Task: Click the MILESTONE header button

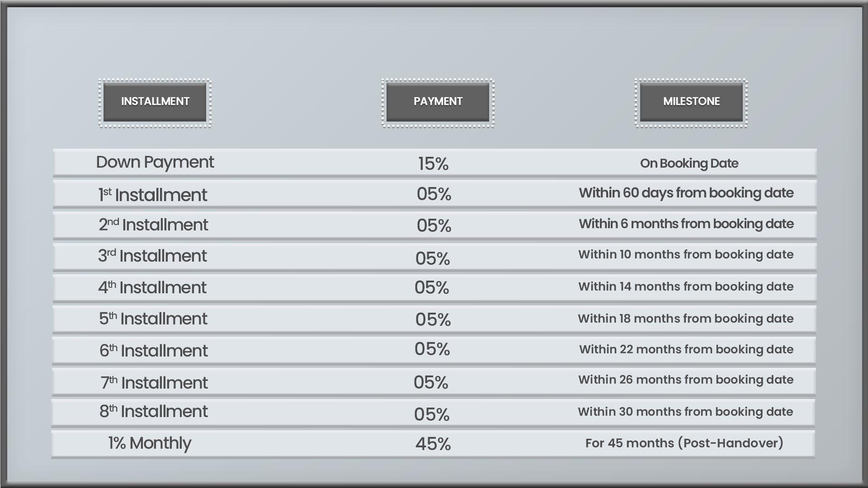Action: 691,102
